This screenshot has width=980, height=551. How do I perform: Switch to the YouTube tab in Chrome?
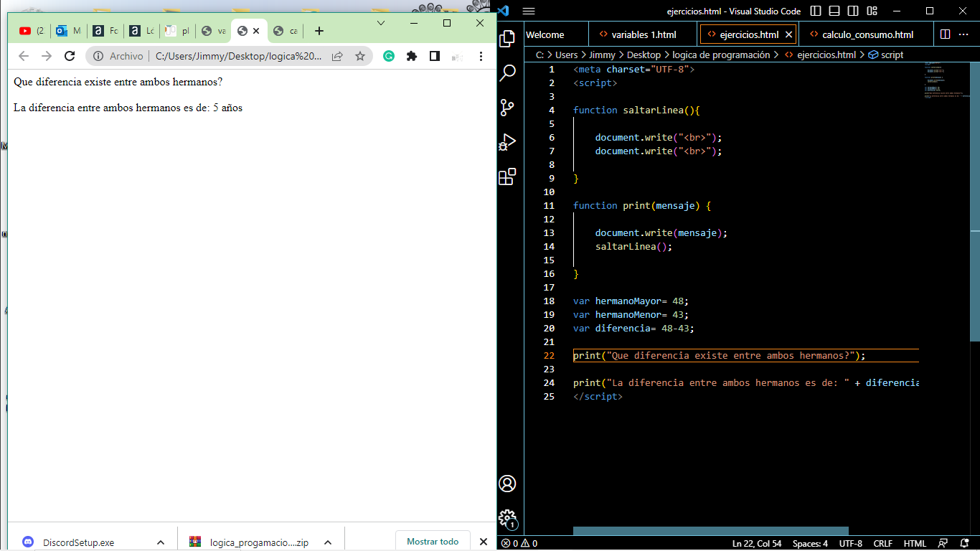point(32,31)
